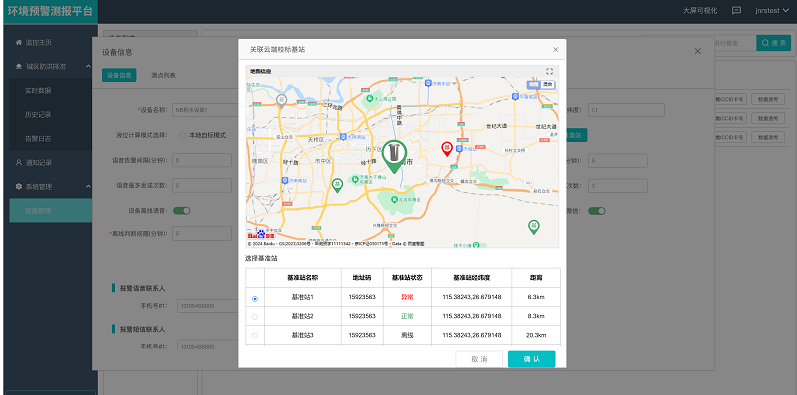The width and height of the screenshot is (797, 395).
Task: Click 基准站名称 column header
Action: tap(302, 278)
